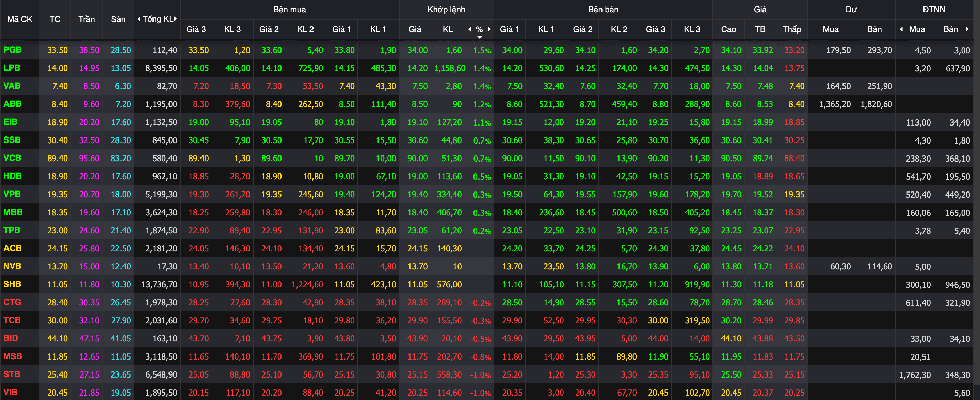Open the VAB stock symbol

pos(12,86)
